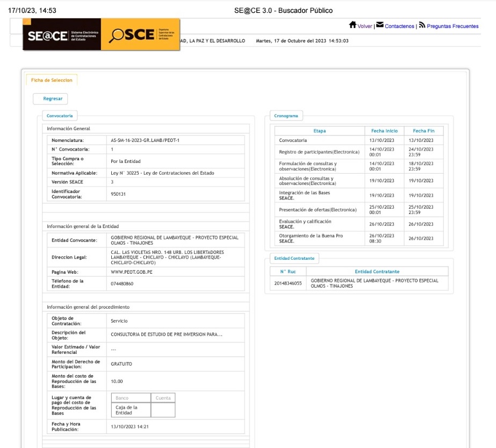Select the Ficha de Seleccion tab
496x448 pixels.
52,80
